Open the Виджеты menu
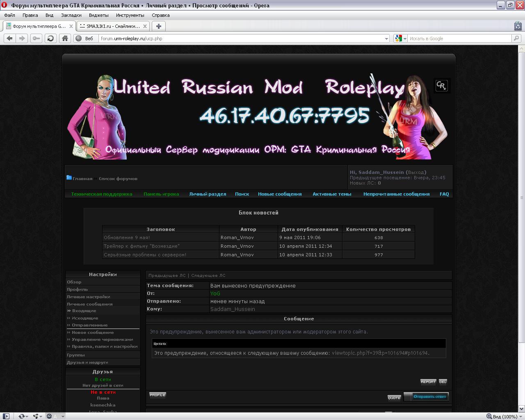Viewport: 525px width, 420px height. tap(98, 15)
